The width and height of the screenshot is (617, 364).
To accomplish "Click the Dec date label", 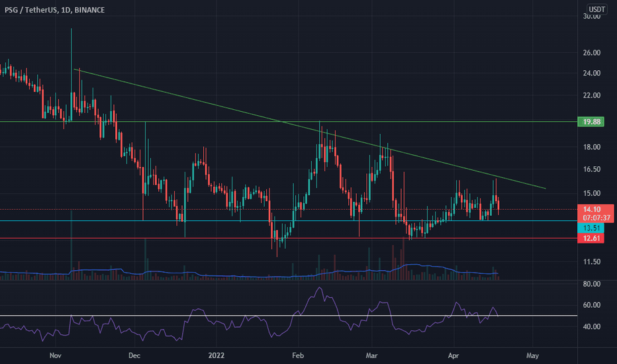I will [134, 355].
